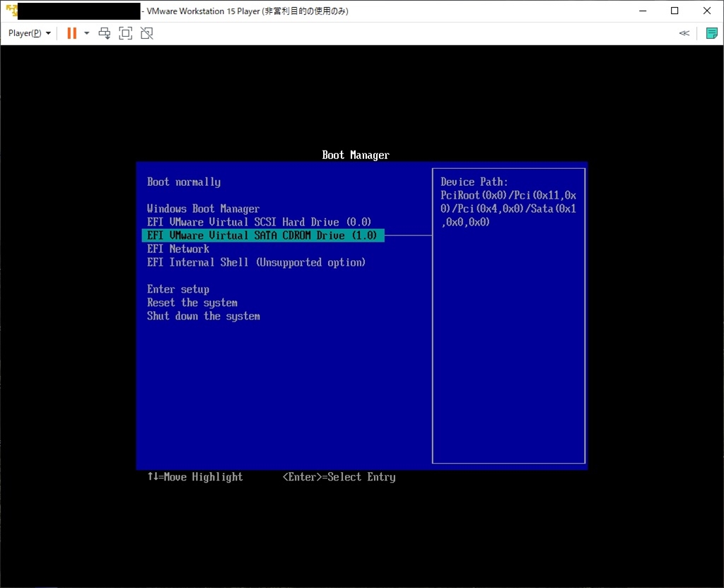Minimize the VMware Player window

[x=643, y=11]
